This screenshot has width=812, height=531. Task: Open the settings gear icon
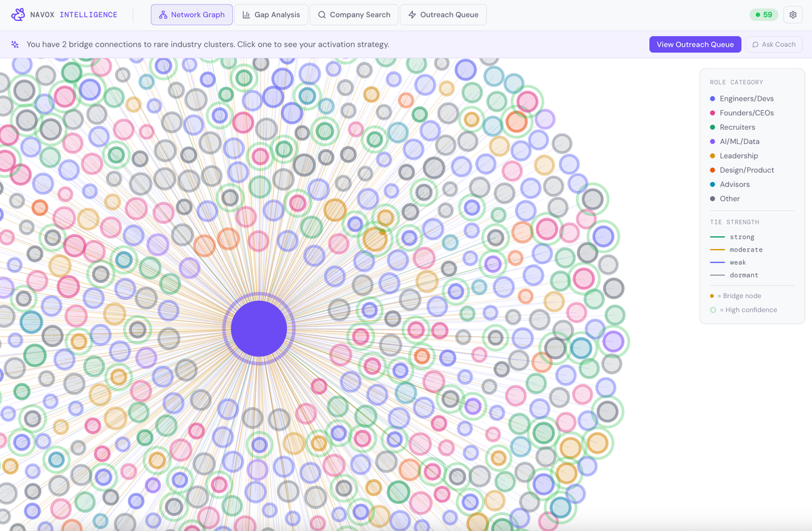click(x=793, y=15)
